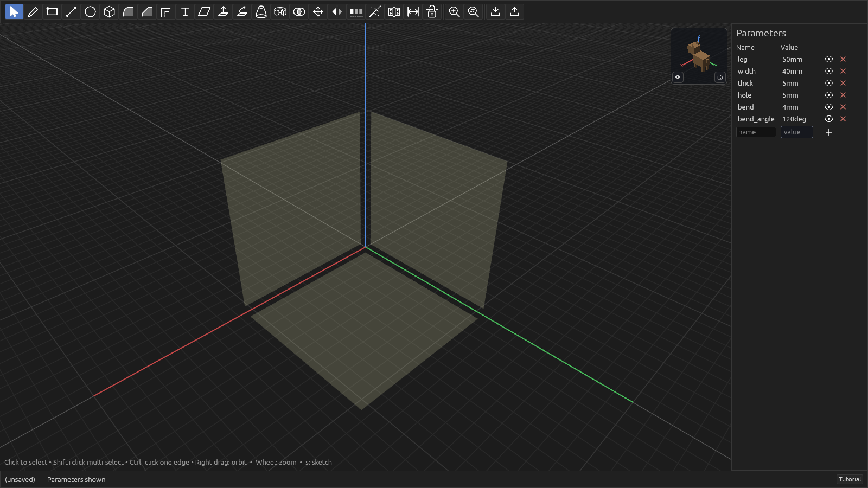Activate the extrude upward-arrow tool
The height and width of the screenshot is (488, 868).
point(223,11)
